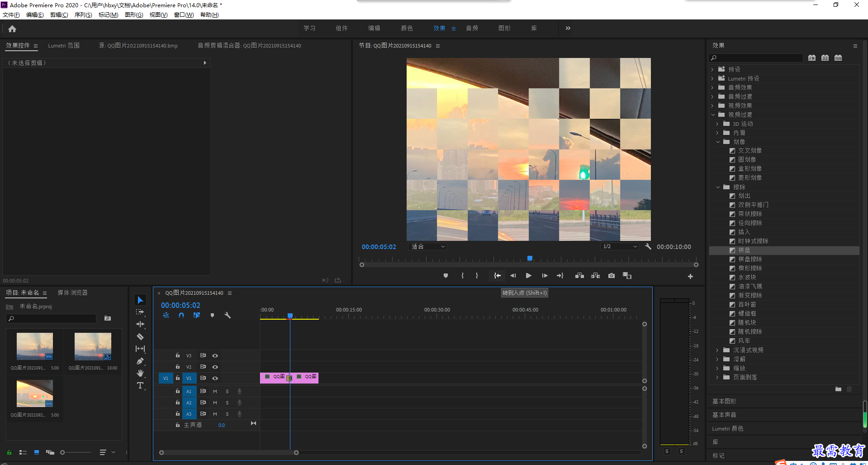Expand the 预设 folder
The width and height of the screenshot is (868, 465).
coord(712,69)
